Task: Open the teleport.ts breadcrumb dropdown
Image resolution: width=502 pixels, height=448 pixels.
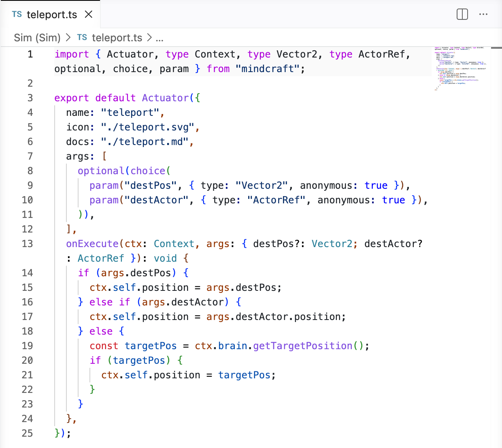Action: (x=117, y=37)
